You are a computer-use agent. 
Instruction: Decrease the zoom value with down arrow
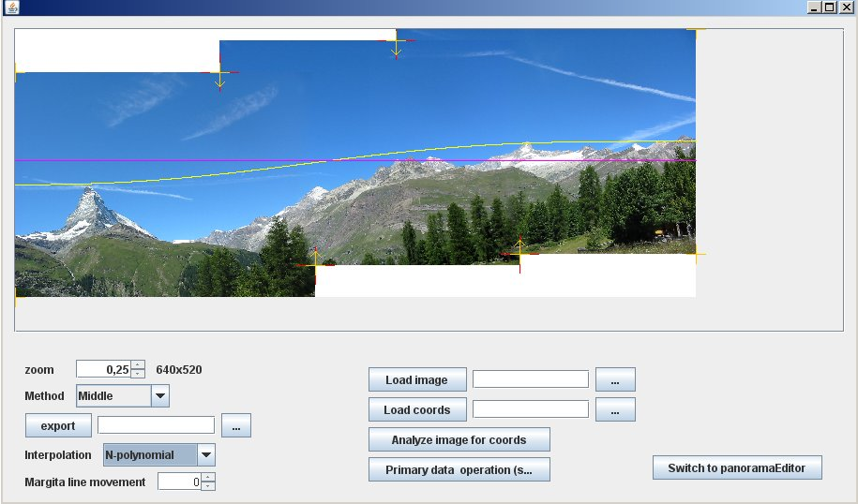tap(138, 374)
